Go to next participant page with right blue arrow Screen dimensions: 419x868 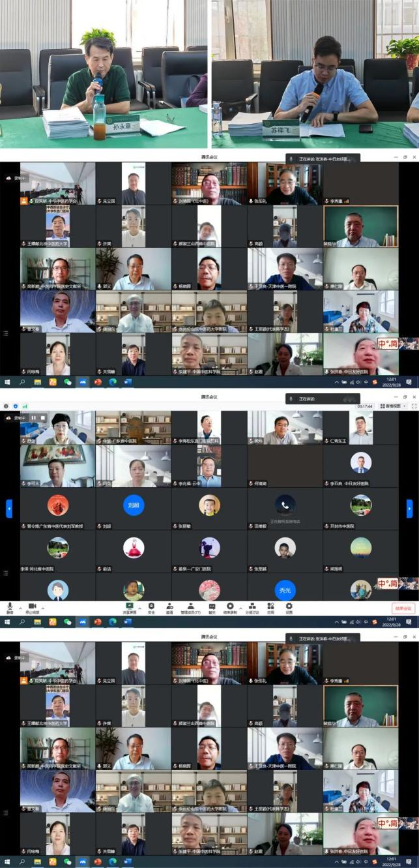(409, 508)
